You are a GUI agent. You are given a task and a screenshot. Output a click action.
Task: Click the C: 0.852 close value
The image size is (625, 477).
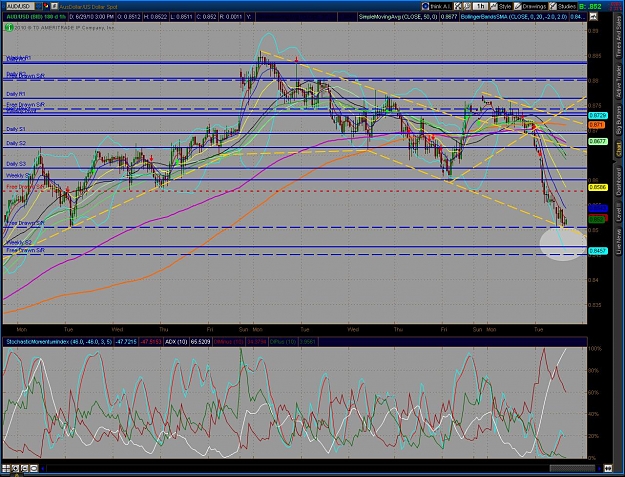[208, 17]
